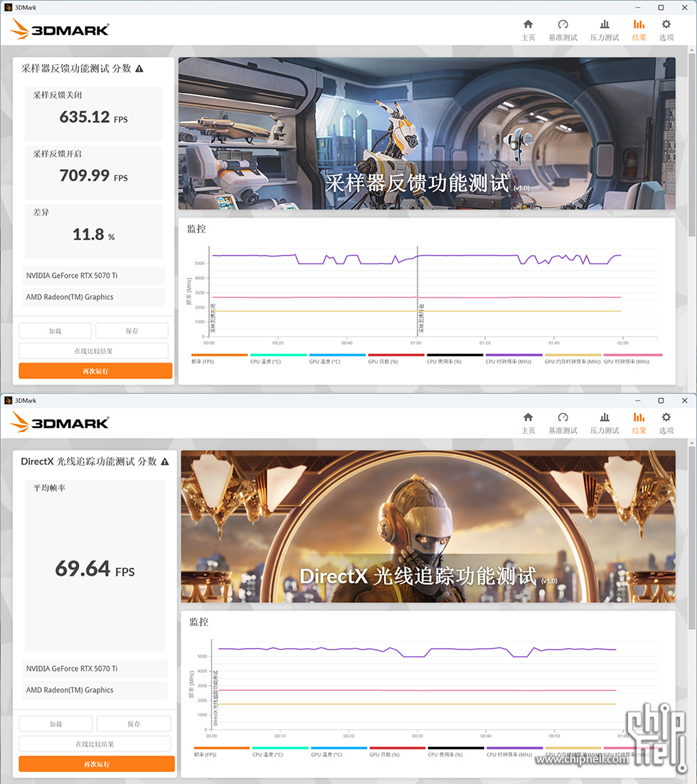Click warning triangle beside DirectX 光线追踪功能测试 分数
Screen dimensions: 697x784
(164, 461)
